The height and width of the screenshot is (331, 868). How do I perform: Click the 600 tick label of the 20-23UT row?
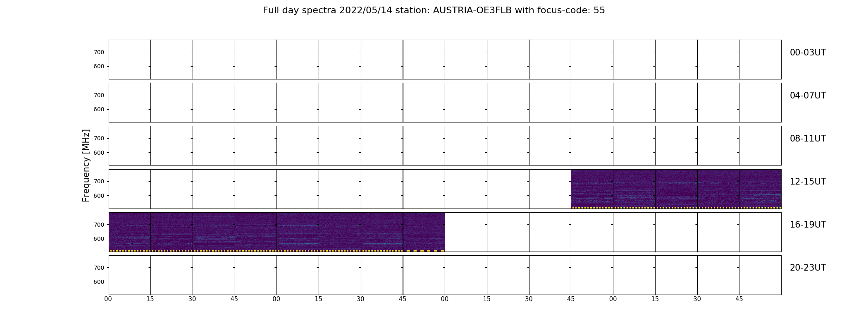(99, 282)
